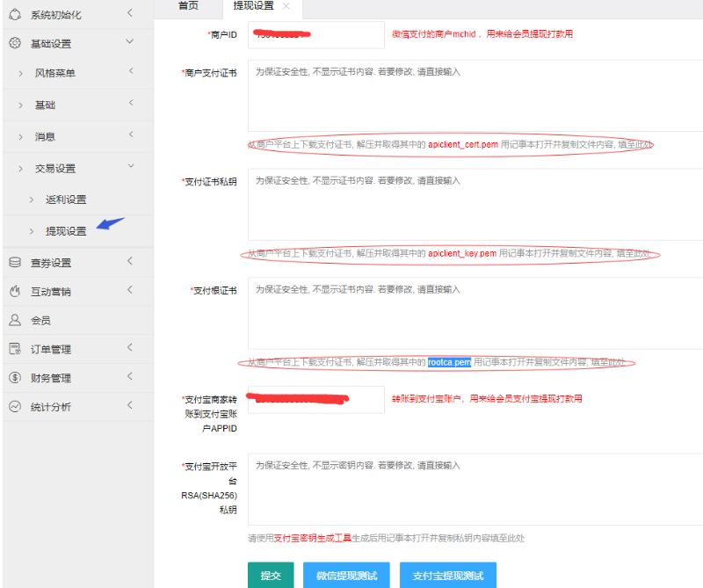Click into the 商户支付证书 text area
The width and height of the screenshot is (703, 588).
(x=475, y=95)
